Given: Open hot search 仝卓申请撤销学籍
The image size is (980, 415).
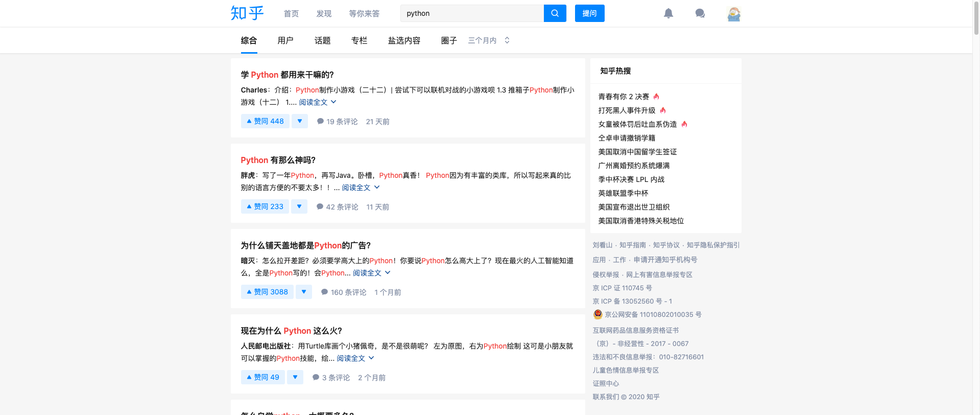Looking at the screenshot, I should pos(627,138).
